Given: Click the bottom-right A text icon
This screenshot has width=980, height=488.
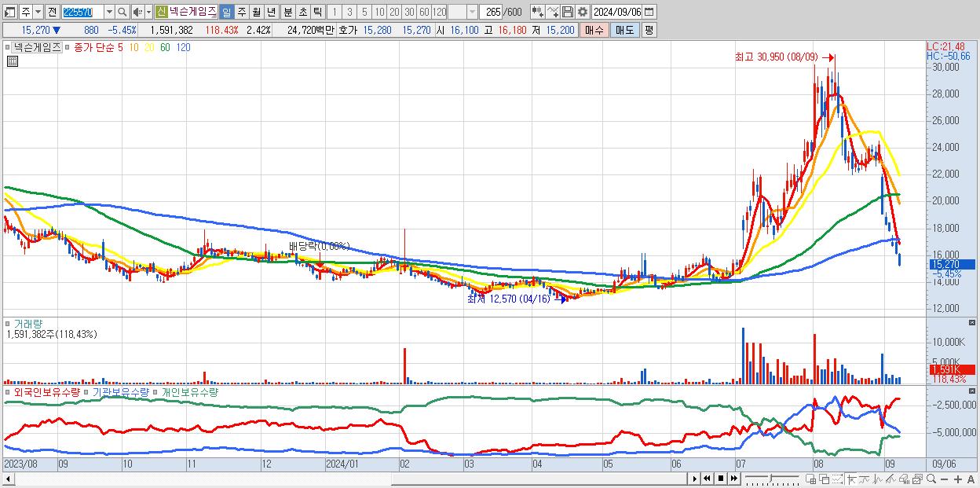Looking at the screenshot, I should pyautogui.click(x=971, y=479).
